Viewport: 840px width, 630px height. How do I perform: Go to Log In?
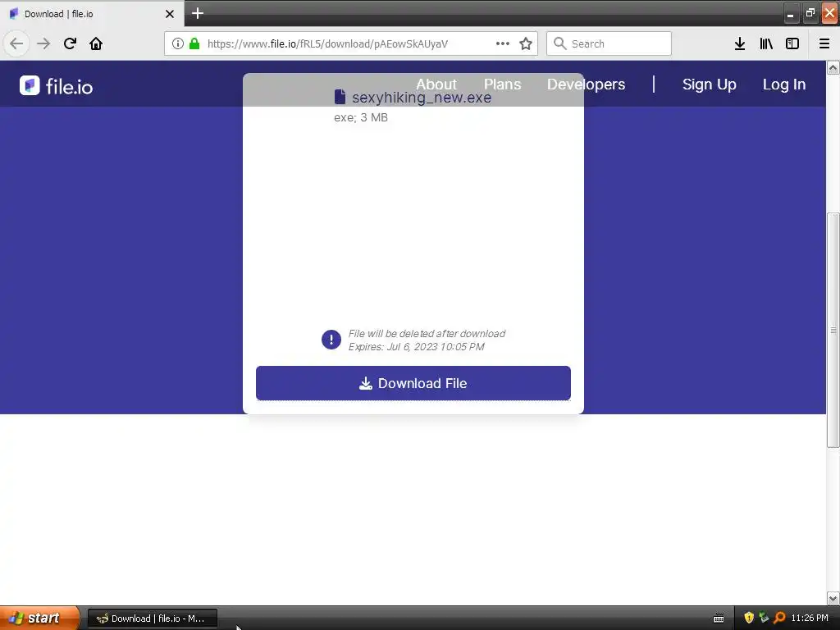783,84
